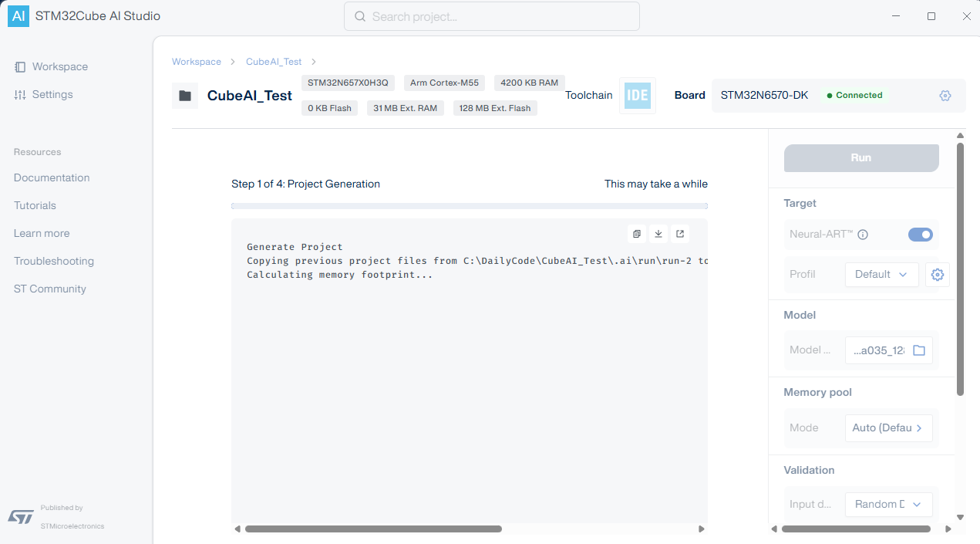Viewport: 980px width, 544px height.
Task: Click the Arm Cortex-M55 tag
Action: click(444, 83)
